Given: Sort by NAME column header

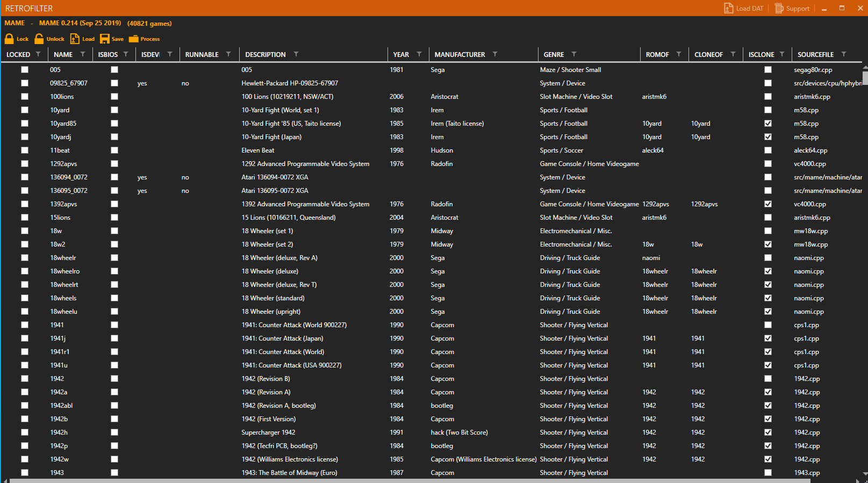Looking at the screenshot, I should tap(63, 55).
